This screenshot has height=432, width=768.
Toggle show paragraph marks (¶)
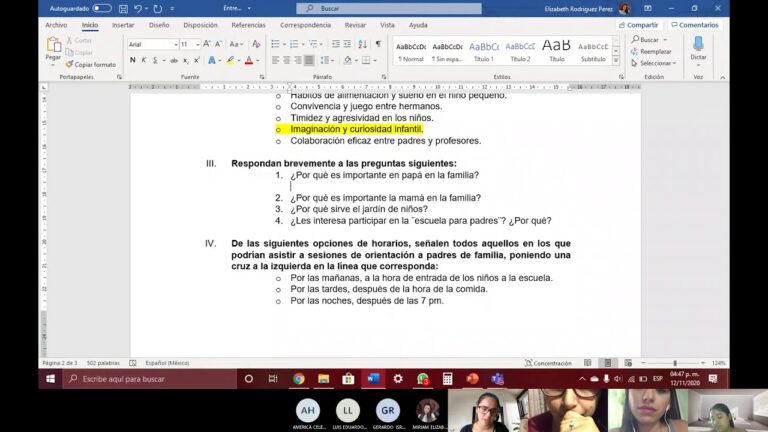coord(378,44)
